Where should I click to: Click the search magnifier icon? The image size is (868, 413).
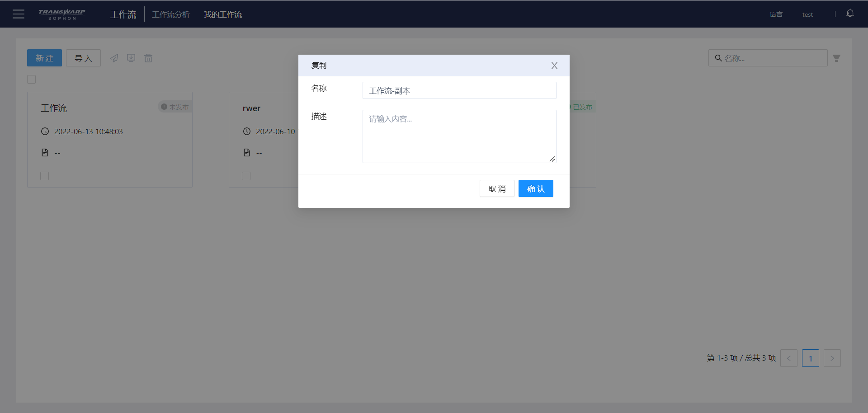coord(718,58)
